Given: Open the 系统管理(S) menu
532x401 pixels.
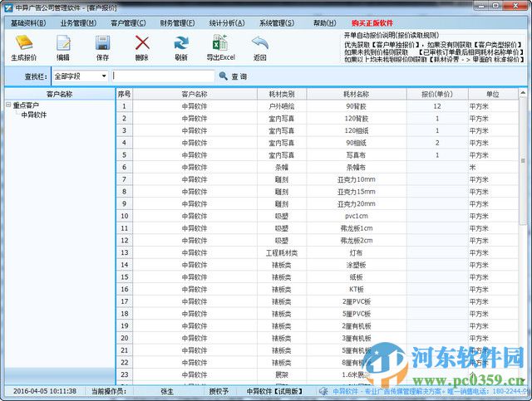Looking at the screenshot, I should (277, 23).
